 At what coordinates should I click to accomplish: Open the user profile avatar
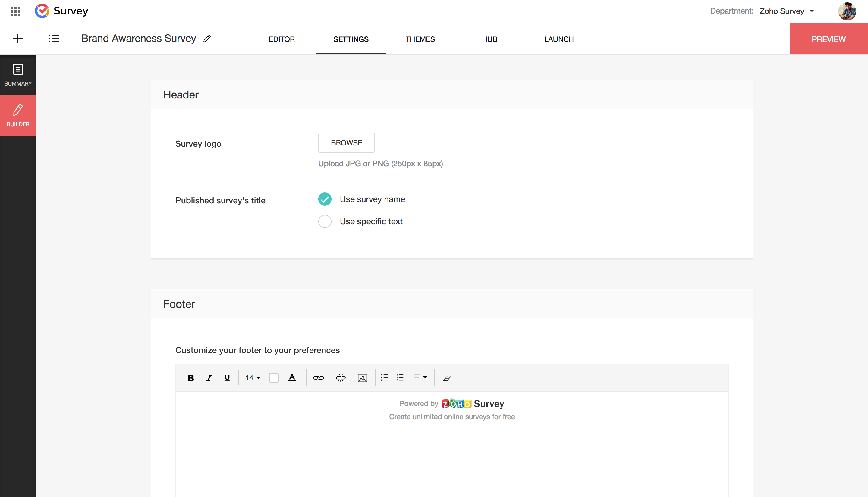(x=847, y=11)
